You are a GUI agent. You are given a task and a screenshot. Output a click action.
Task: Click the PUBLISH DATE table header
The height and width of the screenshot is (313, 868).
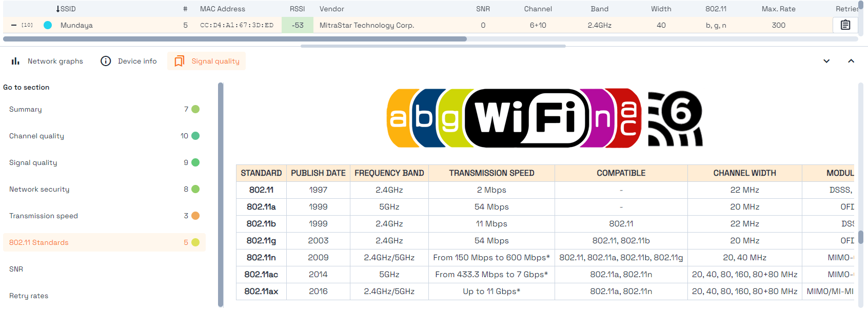coord(318,173)
